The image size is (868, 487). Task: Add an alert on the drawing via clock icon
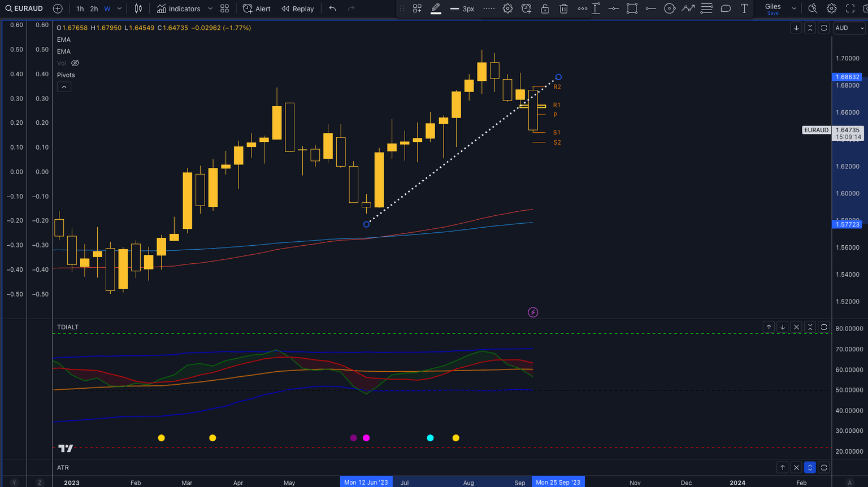[526, 8]
